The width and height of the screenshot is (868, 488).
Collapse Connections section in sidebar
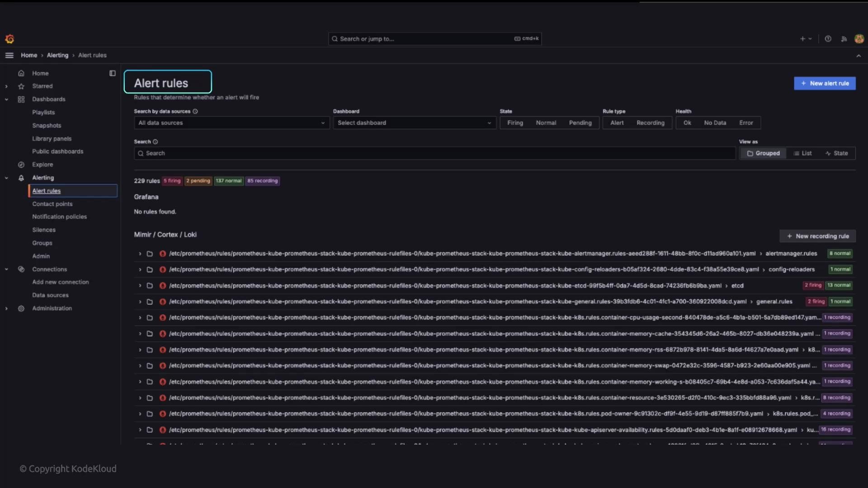[x=6, y=269]
